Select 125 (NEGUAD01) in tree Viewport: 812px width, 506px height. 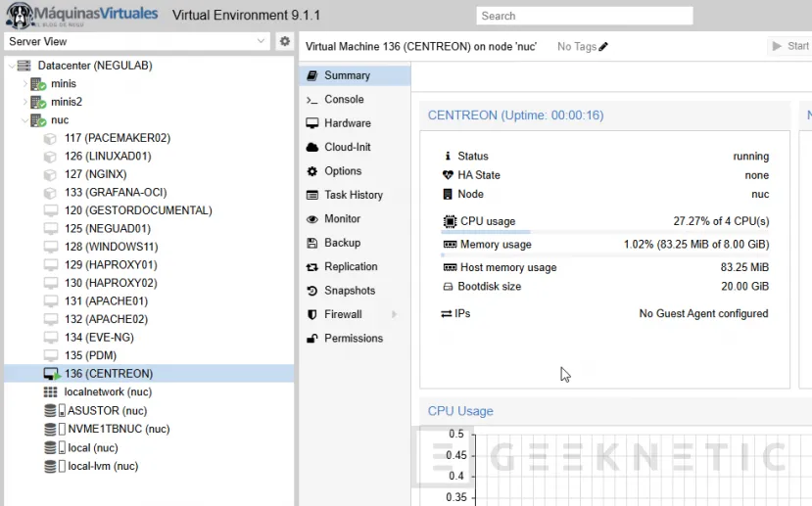(x=149, y=229)
